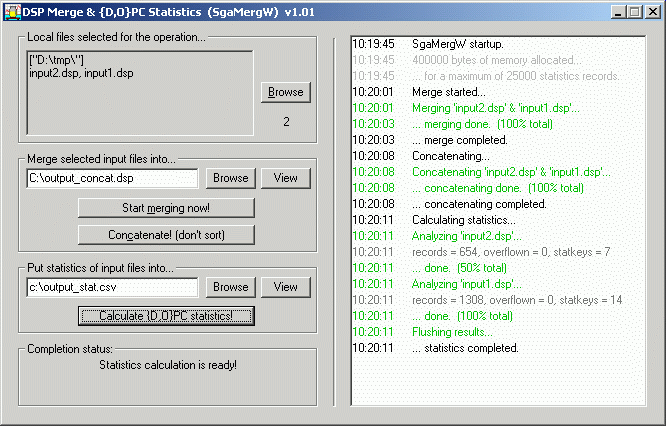
Task: Click the 'Local files selected for the operation...' label
Action: pyautogui.click(x=116, y=37)
